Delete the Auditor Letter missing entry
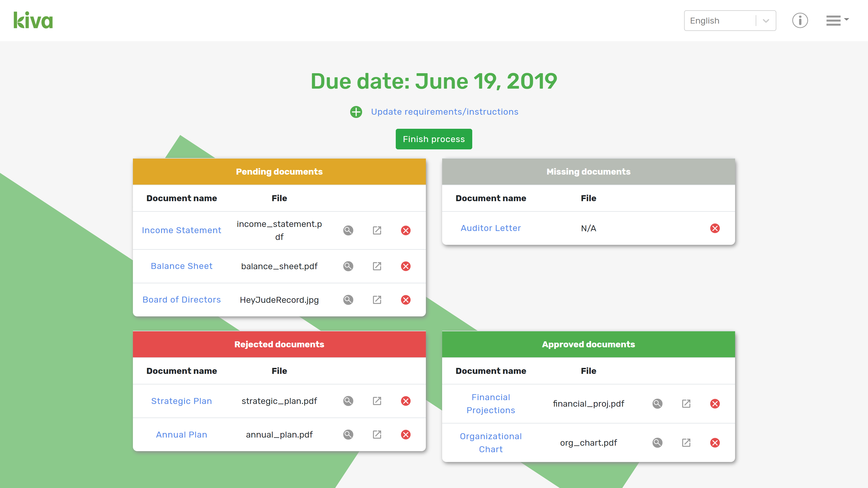 click(715, 228)
